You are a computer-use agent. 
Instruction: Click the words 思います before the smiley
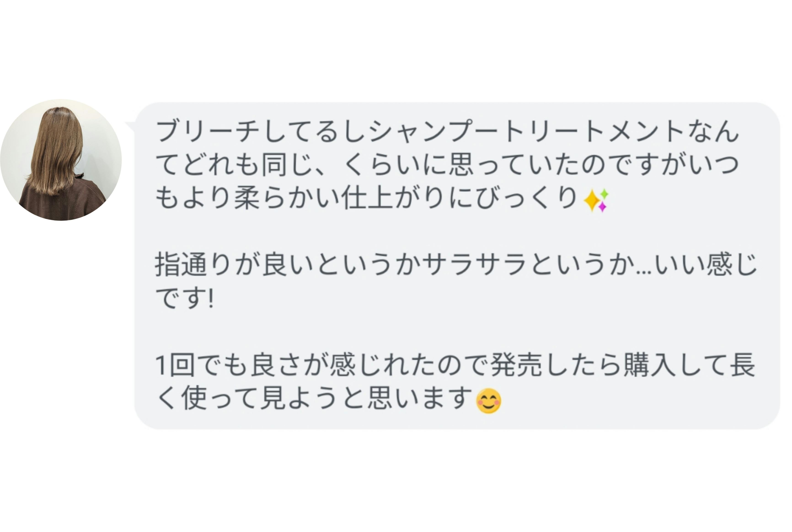coord(420,400)
